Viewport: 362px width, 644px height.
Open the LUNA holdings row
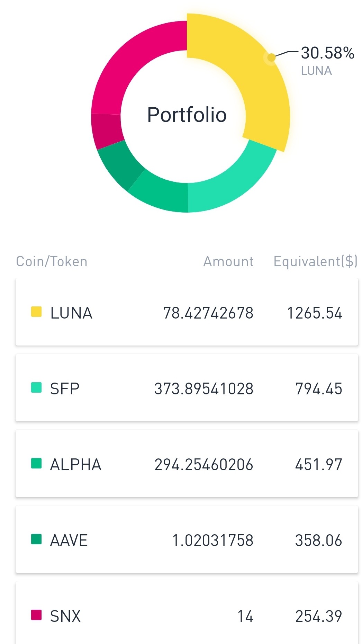pyautogui.click(x=187, y=312)
